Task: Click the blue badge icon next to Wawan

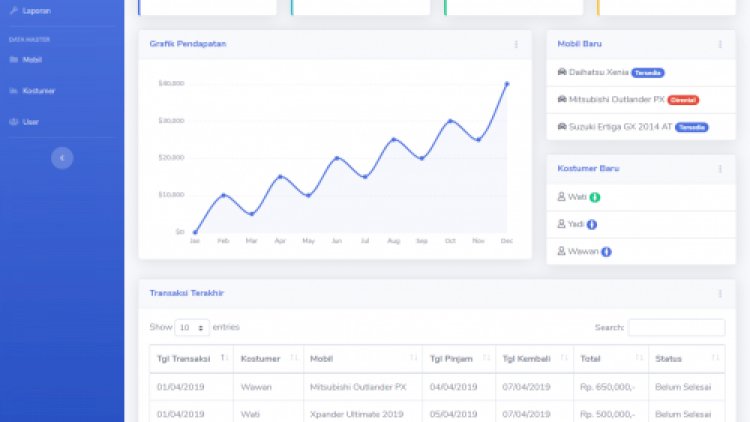Action: 606,252
